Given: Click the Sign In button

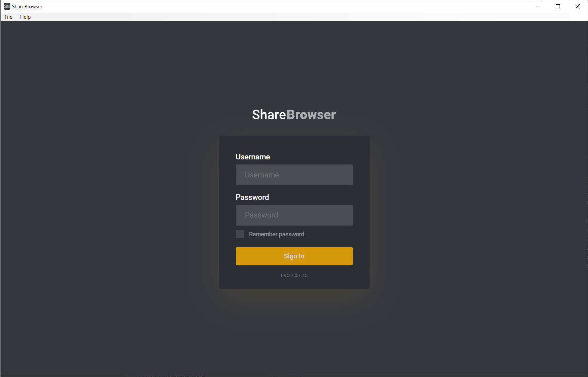Looking at the screenshot, I should [x=294, y=256].
